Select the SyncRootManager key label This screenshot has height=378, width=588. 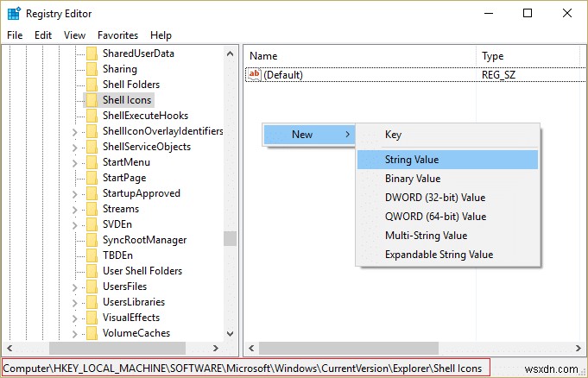point(145,240)
